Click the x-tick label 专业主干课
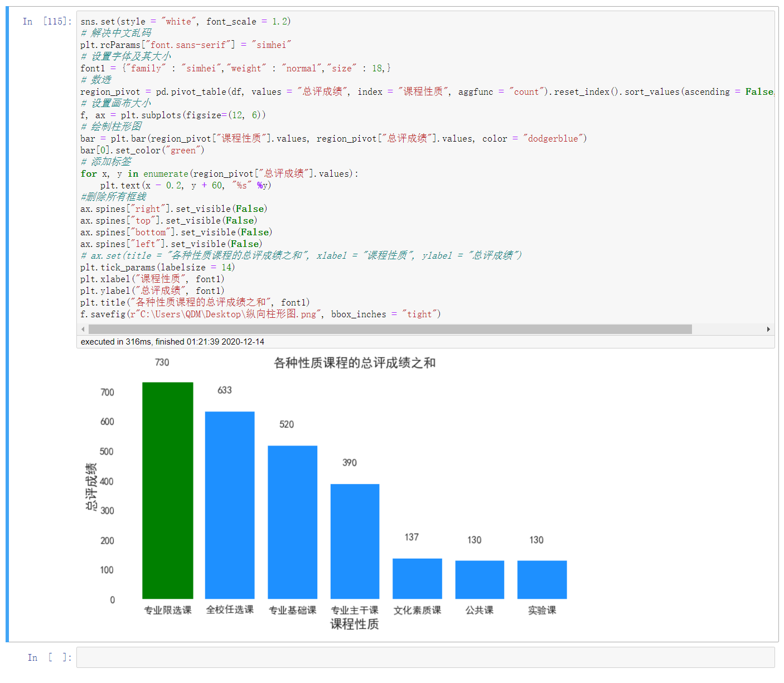The height and width of the screenshot is (683, 784). [355, 610]
